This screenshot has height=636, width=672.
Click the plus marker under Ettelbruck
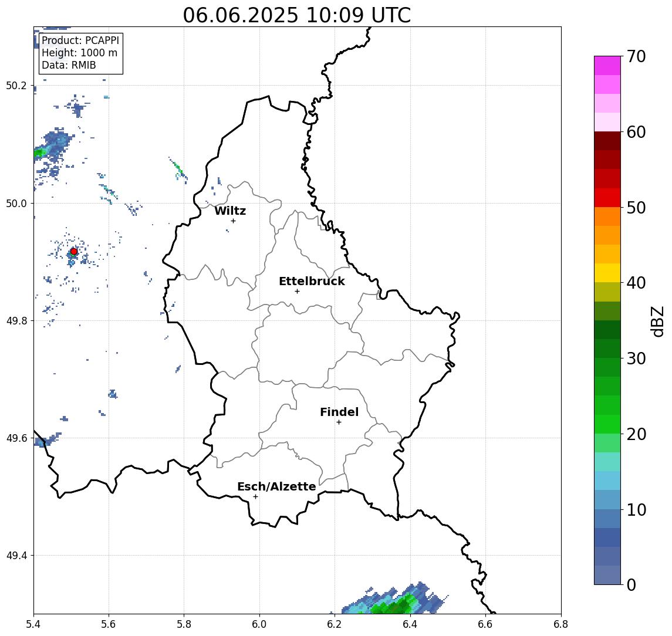point(297,292)
